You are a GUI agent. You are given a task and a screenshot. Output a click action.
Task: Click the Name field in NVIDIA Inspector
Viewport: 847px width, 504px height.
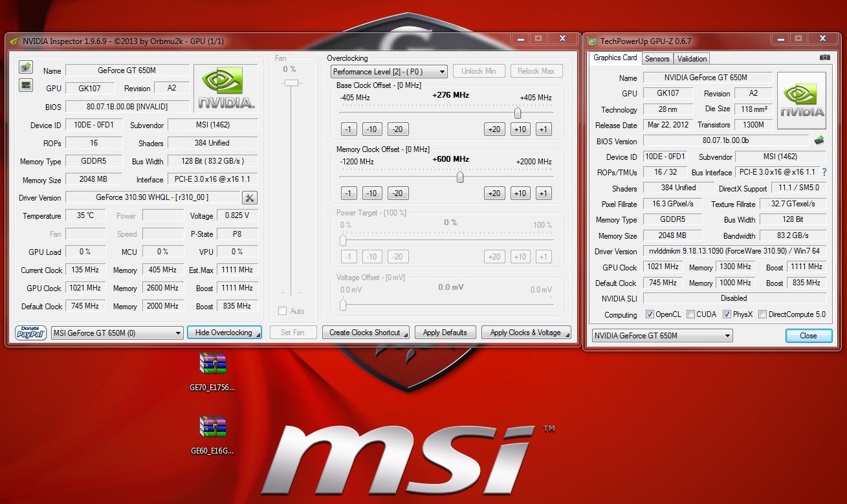click(x=127, y=71)
